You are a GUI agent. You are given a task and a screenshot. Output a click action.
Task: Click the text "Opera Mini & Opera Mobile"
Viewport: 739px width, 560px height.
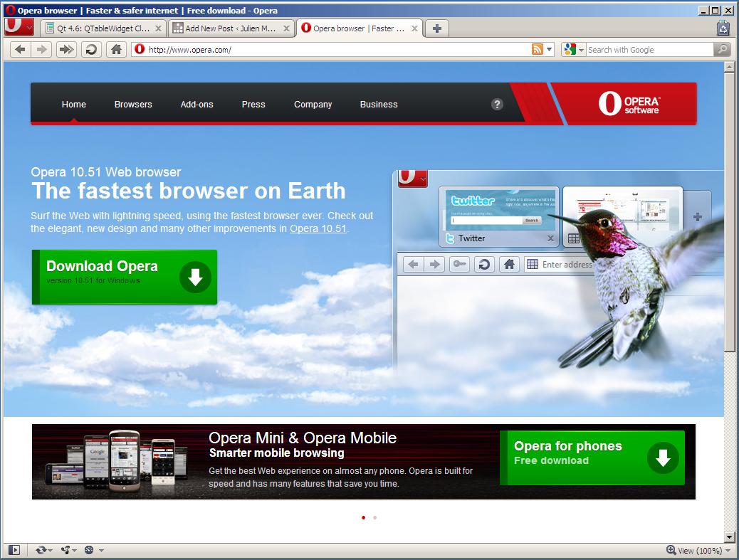303,438
